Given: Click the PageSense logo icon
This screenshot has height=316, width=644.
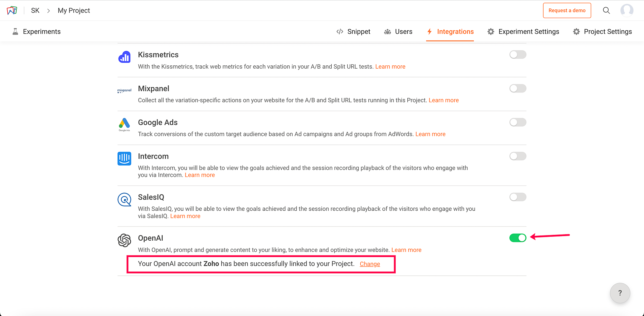Looking at the screenshot, I should [12, 11].
